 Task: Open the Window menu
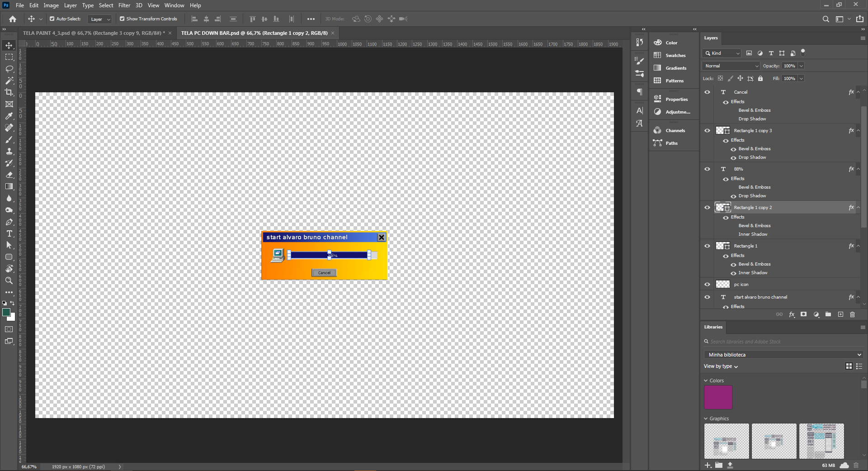tap(174, 5)
